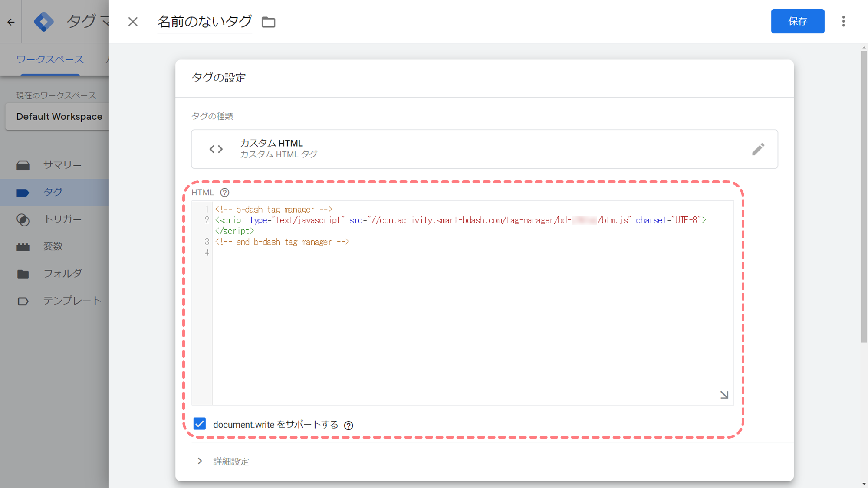
Task: Open the three-dot more options menu
Action: coord(843,21)
